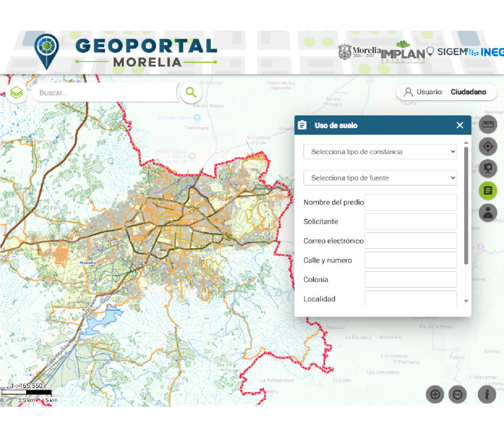
Task: Focus the Correo electrónico input field
Action: (x=410, y=241)
